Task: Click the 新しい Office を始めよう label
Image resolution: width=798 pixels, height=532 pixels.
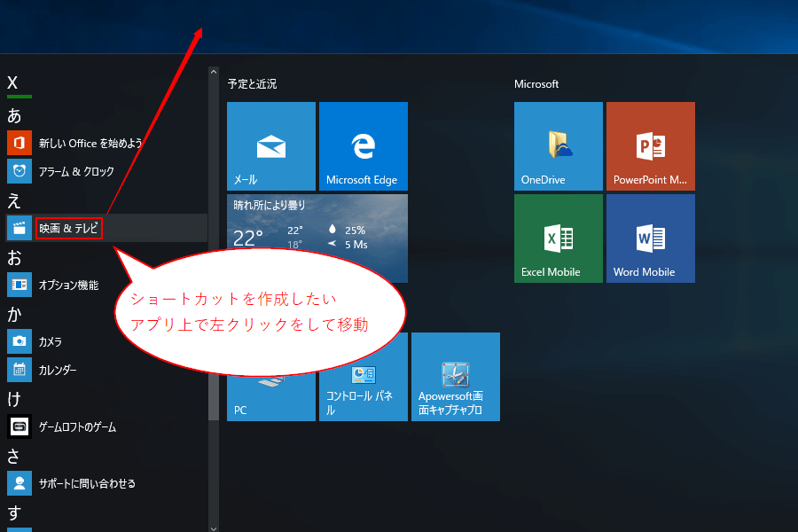Action: tap(90, 144)
